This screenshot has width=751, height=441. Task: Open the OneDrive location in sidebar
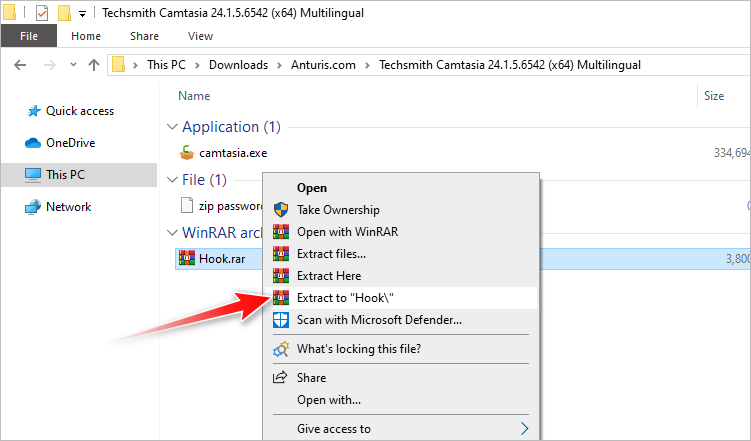pos(69,143)
